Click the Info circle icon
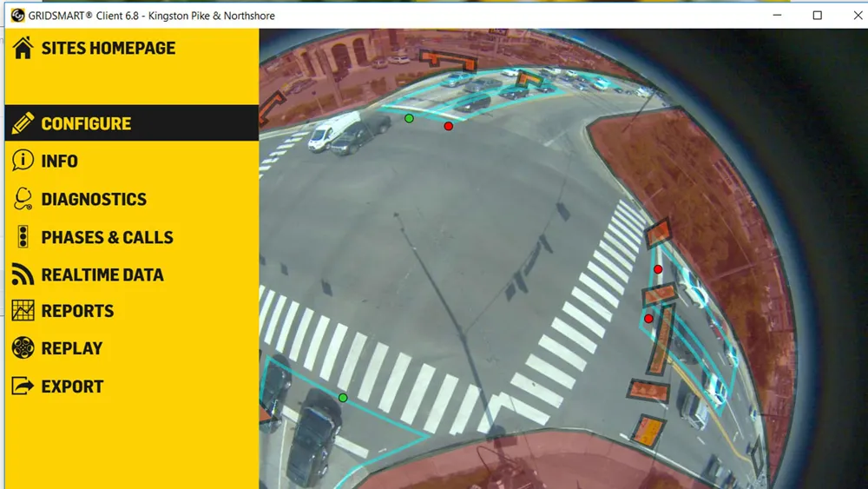The image size is (868, 489). 23,160
